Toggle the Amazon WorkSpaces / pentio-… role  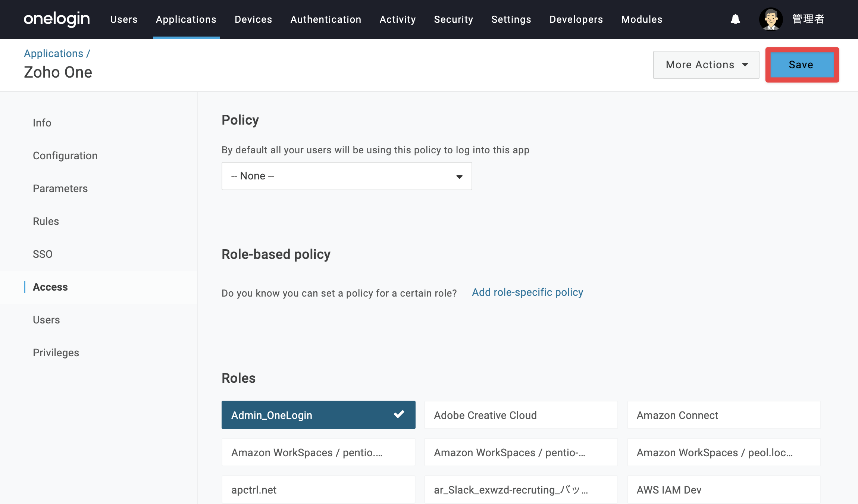pos(521,452)
